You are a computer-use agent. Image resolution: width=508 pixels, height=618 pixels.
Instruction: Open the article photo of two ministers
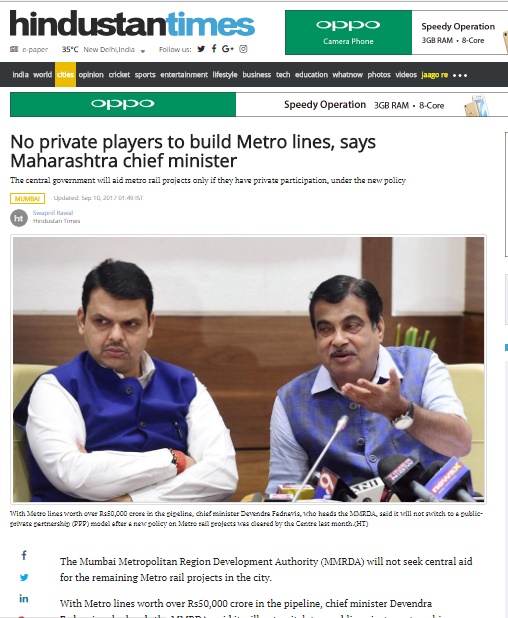pos(248,369)
